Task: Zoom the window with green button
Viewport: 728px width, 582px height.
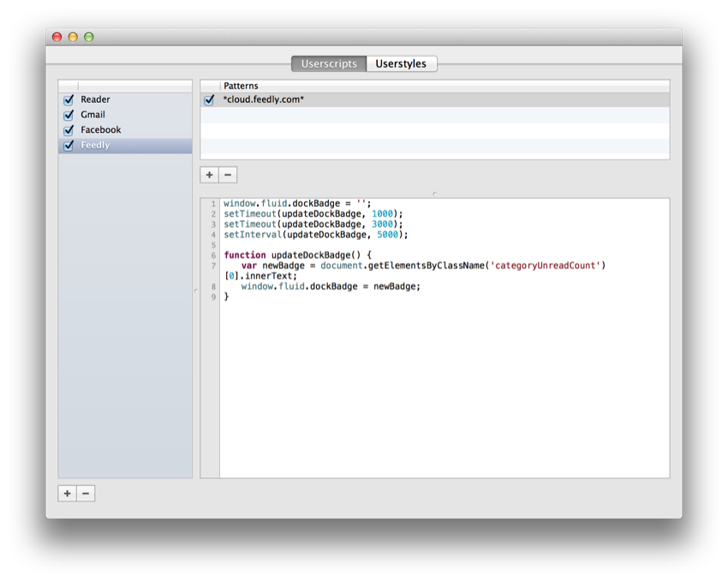Action: [x=89, y=37]
